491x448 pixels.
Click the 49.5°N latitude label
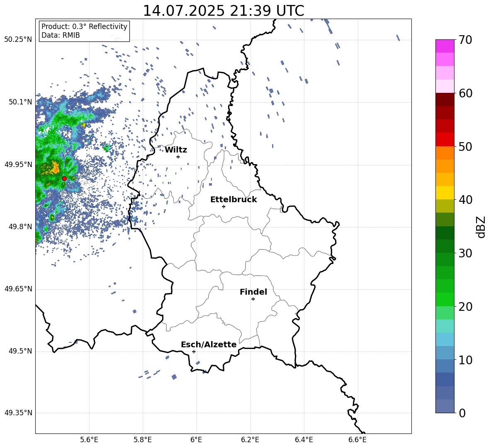click(20, 351)
